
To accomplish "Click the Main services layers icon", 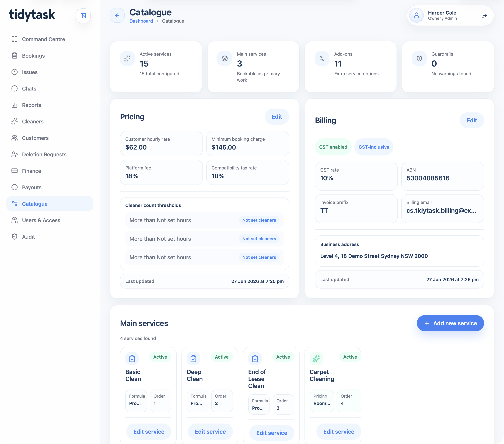I will click(x=225, y=58).
